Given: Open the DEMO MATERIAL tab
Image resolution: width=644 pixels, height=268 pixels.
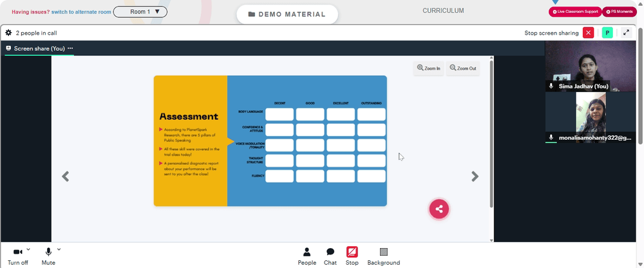Looking at the screenshot, I should 287,14.
